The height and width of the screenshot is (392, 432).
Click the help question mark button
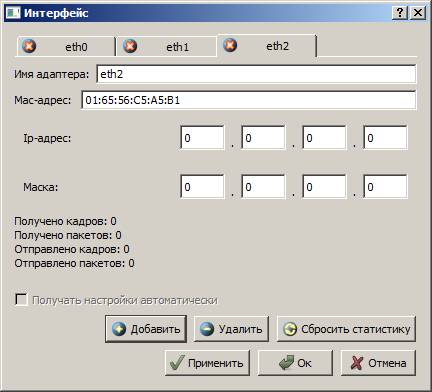tap(400, 13)
